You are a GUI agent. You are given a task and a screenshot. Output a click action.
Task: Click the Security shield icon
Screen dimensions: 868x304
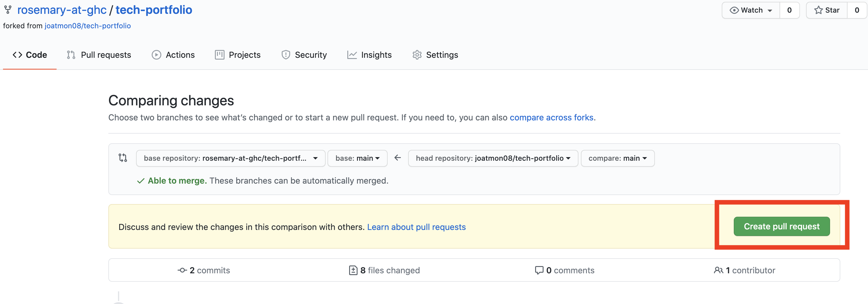(285, 54)
